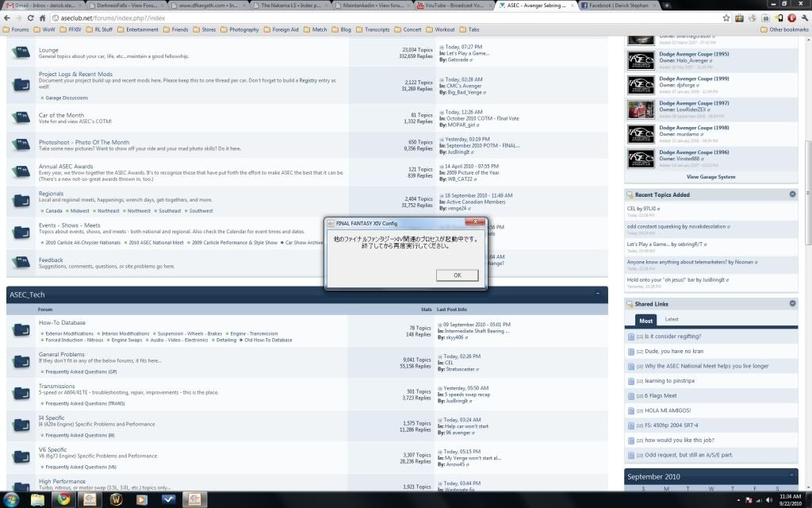This screenshot has width=812, height=508.
Task: Switch to the Gmail Inbox browser tab
Action: (41, 6)
